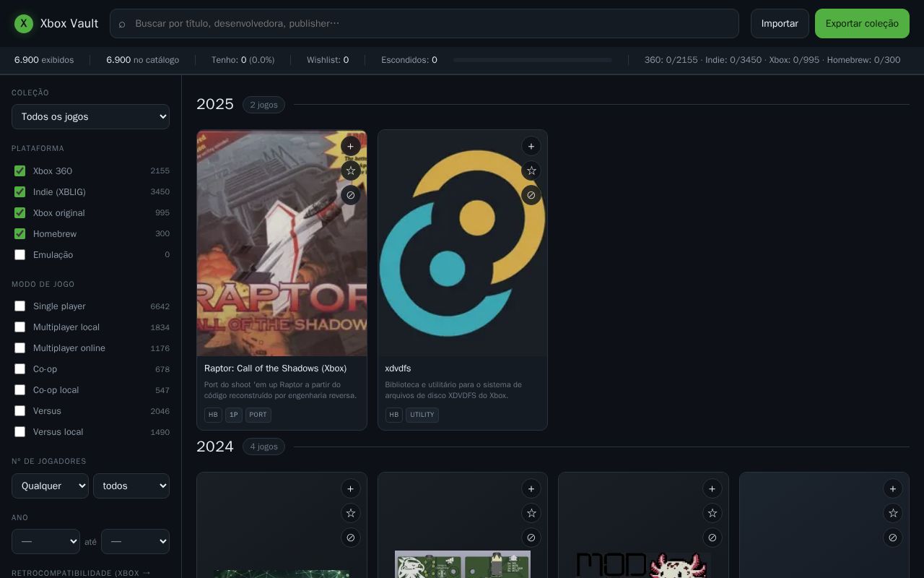
Task: Check the Multiplayer local filter
Action: pos(20,327)
